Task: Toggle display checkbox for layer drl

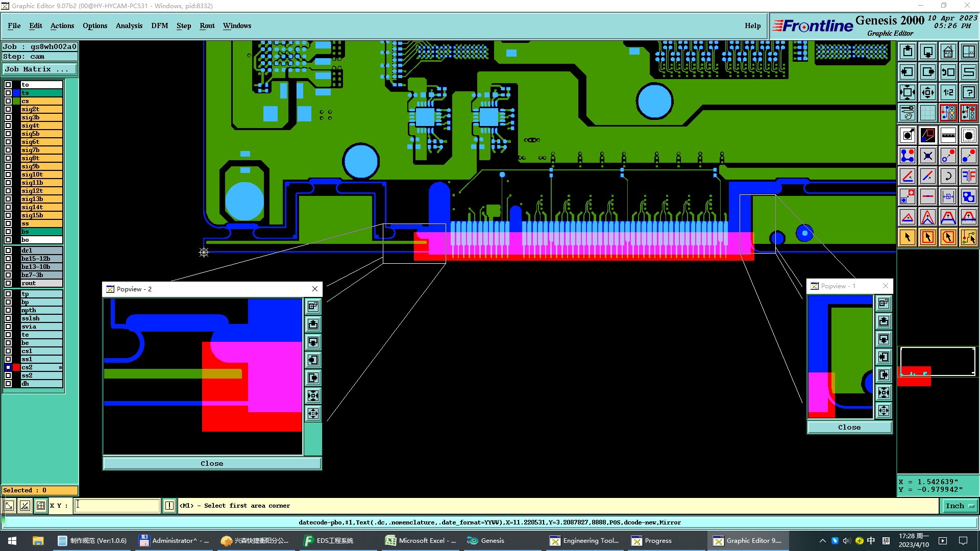Action: coord(8,251)
